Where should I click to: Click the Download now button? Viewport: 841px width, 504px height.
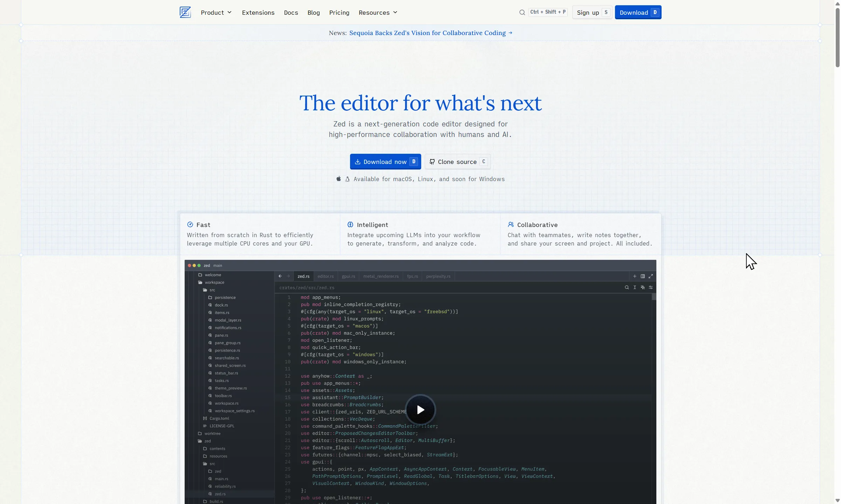[385, 162]
